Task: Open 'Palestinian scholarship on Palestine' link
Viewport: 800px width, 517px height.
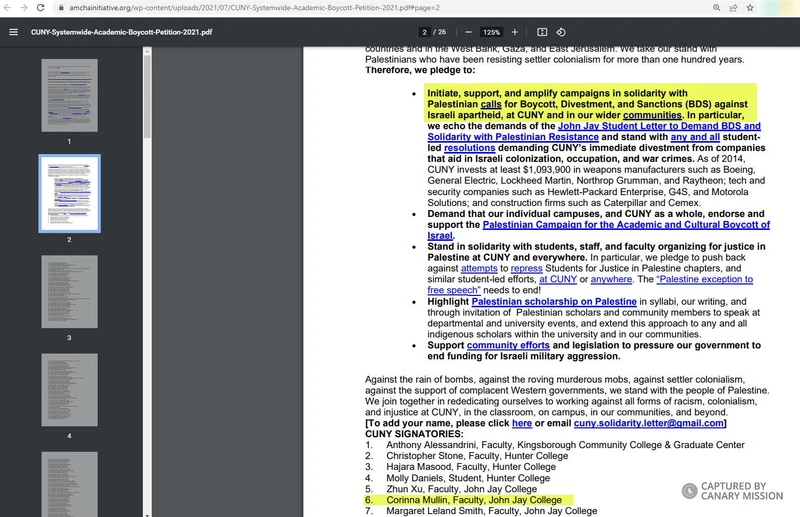Action: coord(554,302)
